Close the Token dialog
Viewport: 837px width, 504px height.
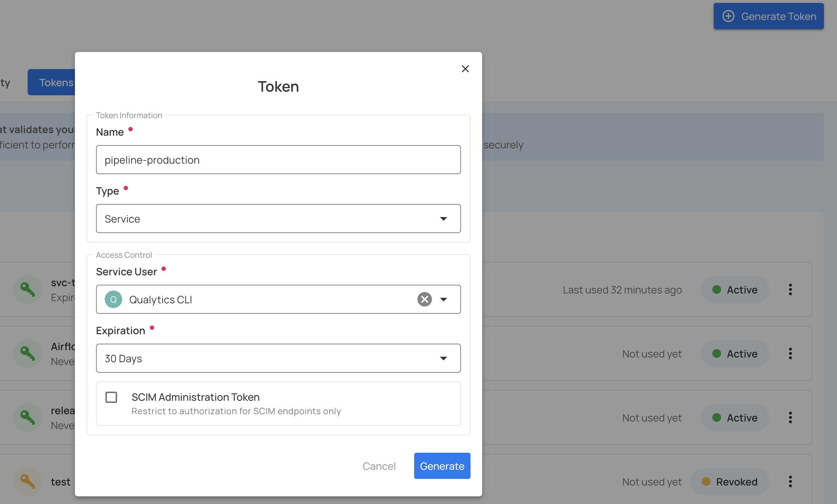(465, 69)
